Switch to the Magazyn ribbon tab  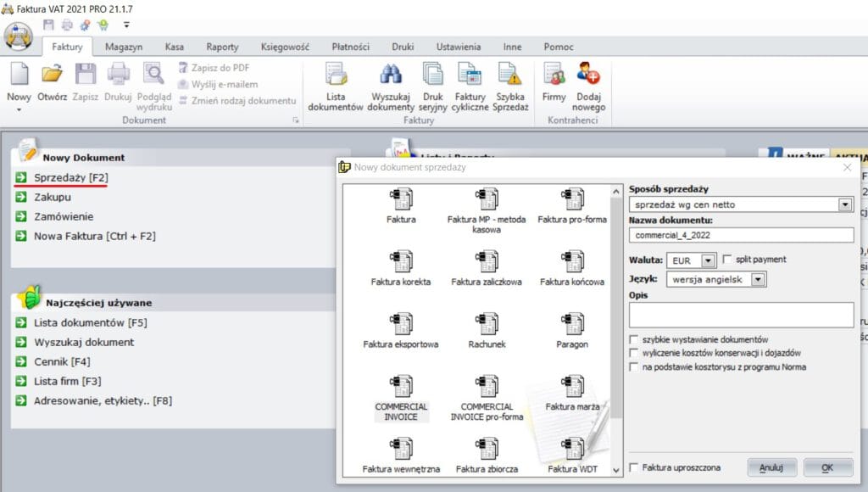tap(124, 47)
